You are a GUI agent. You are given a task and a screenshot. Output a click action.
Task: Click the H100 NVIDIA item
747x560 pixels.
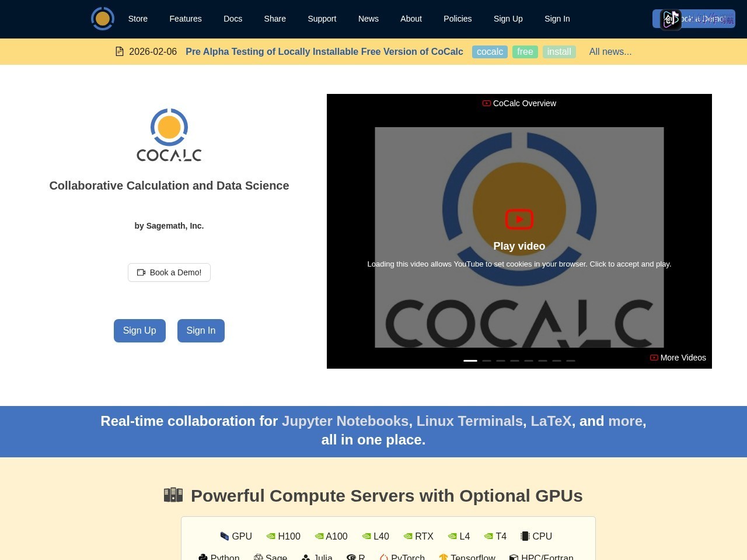coord(283,536)
